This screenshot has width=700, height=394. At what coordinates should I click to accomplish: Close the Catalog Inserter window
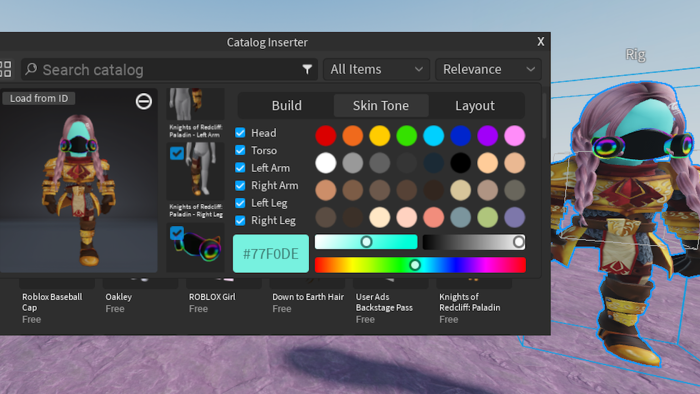(541, 42)
